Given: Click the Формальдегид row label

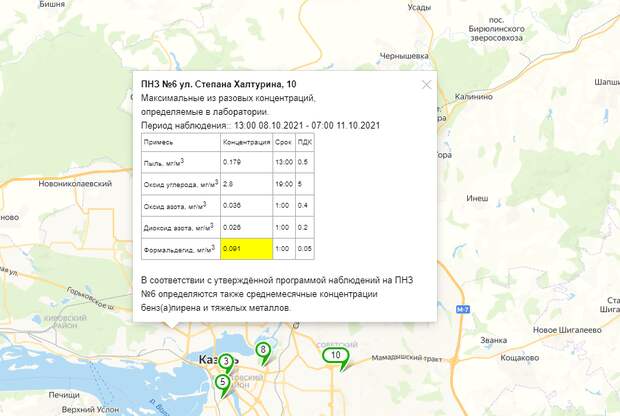Looking at the screenshot, I should point(179,248).
